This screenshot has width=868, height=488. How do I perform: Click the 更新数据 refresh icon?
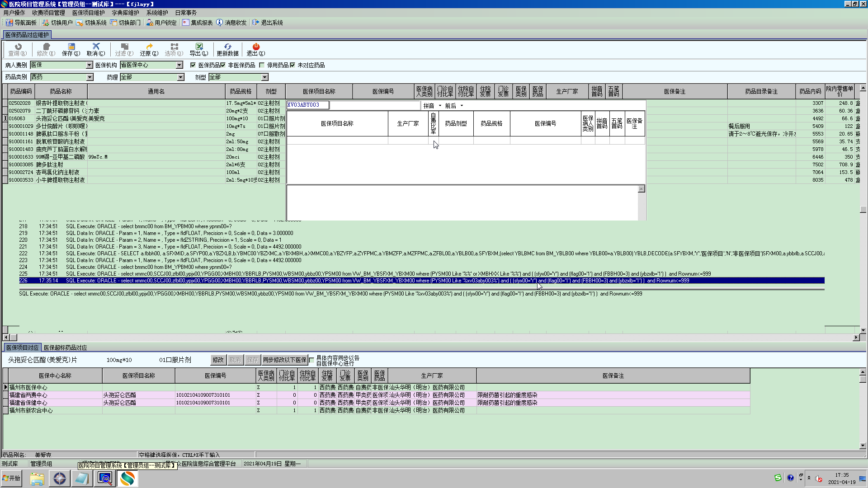(x=227, y=47)
